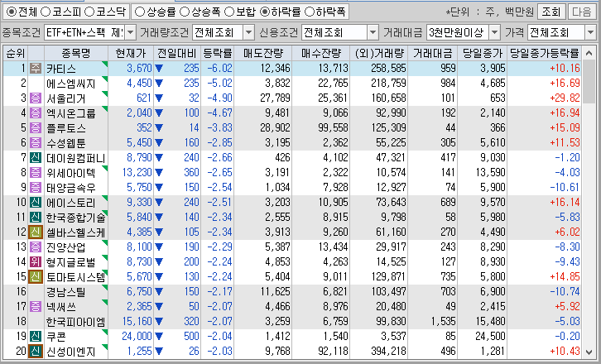Click the 신 badge beside 셀바스헬스케
This screenshot has height=364, width=601.
[36, 232]
